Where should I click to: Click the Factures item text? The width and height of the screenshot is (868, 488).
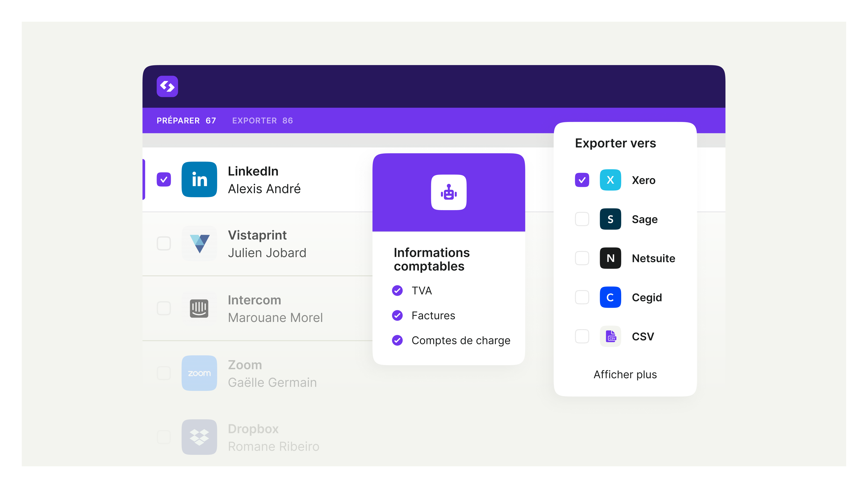click(433, 316)
